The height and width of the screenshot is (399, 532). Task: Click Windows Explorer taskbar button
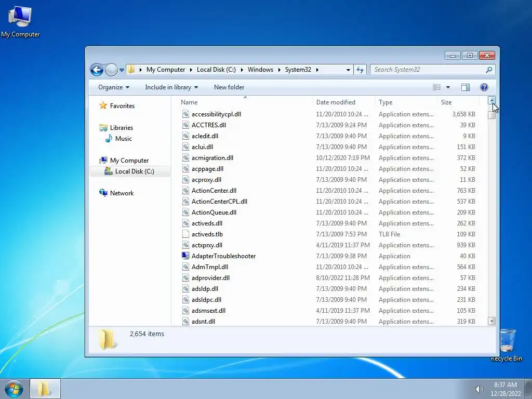(x=45, y=389)
